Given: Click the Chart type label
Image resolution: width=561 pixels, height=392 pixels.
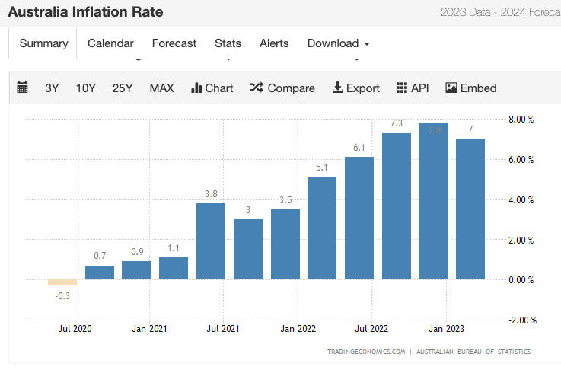Looking at the screenshot, I should (x=219, y=88).
